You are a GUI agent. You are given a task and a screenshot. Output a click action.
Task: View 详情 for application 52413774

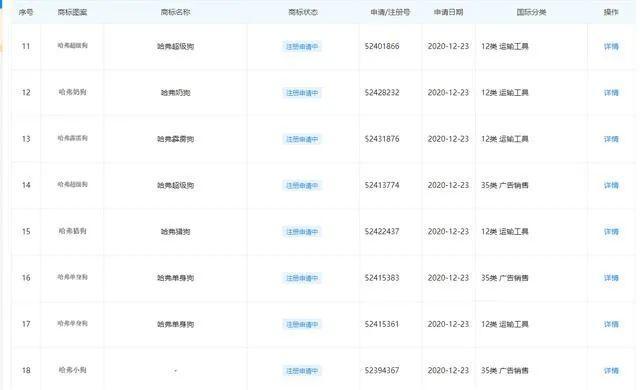coord(611,185)
